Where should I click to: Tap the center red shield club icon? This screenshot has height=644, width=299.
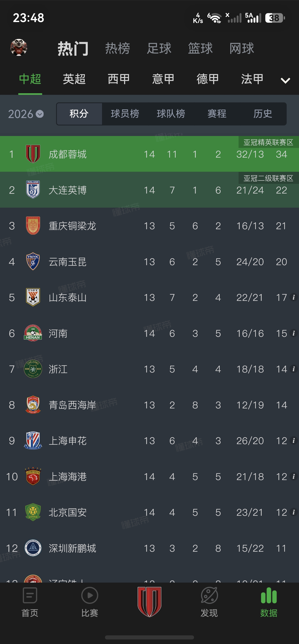(x=149, y=601)
